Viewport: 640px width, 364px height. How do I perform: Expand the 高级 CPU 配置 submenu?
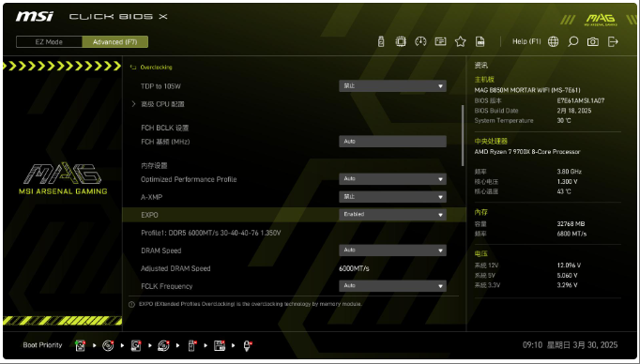pyautogui.click(x=162, y=104)
